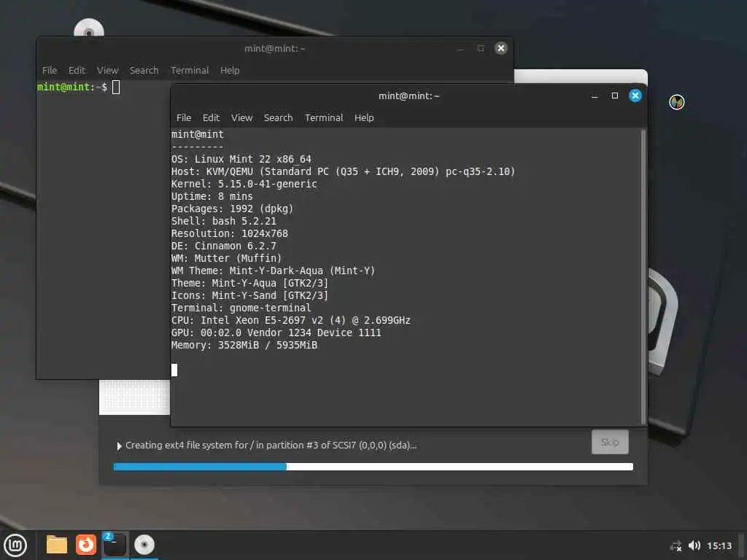Open View menu in front terminal
This screenshot has height=560, width=747.
241,117
